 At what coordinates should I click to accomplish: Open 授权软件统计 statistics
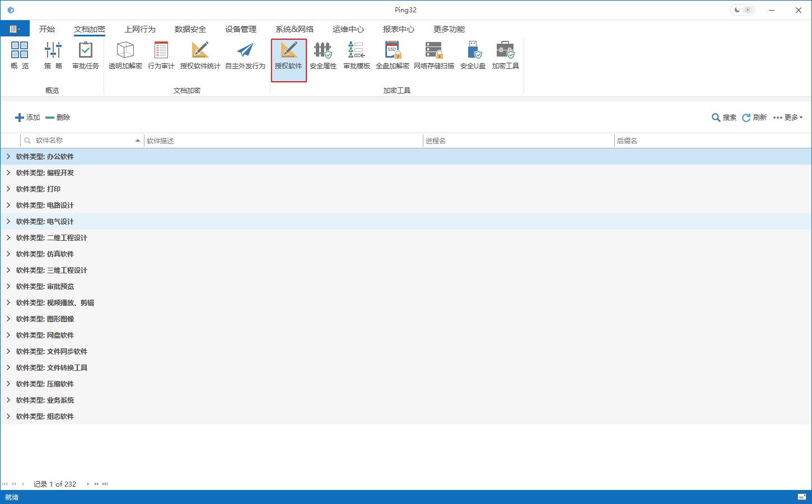tap(200, 55)
